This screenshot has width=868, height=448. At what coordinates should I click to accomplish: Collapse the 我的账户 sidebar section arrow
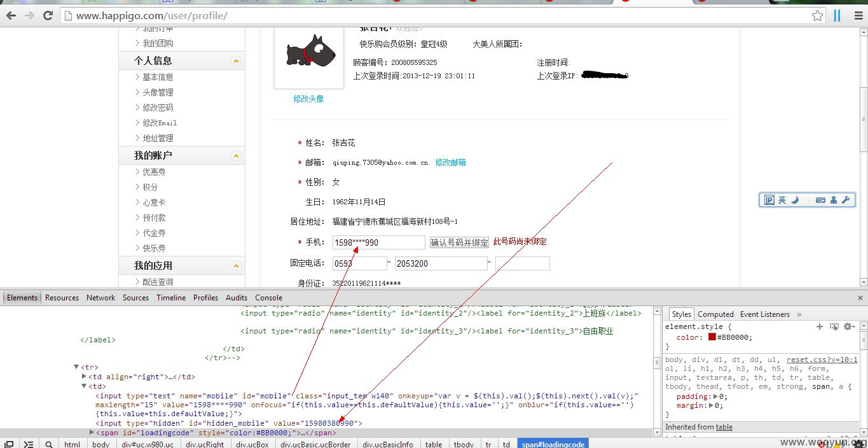click(236, 156)
